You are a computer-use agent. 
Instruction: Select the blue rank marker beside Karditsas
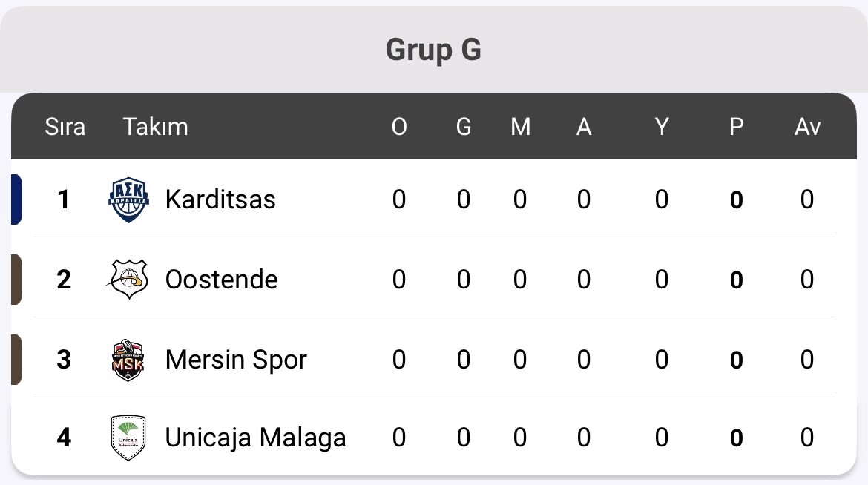(16, 199)
